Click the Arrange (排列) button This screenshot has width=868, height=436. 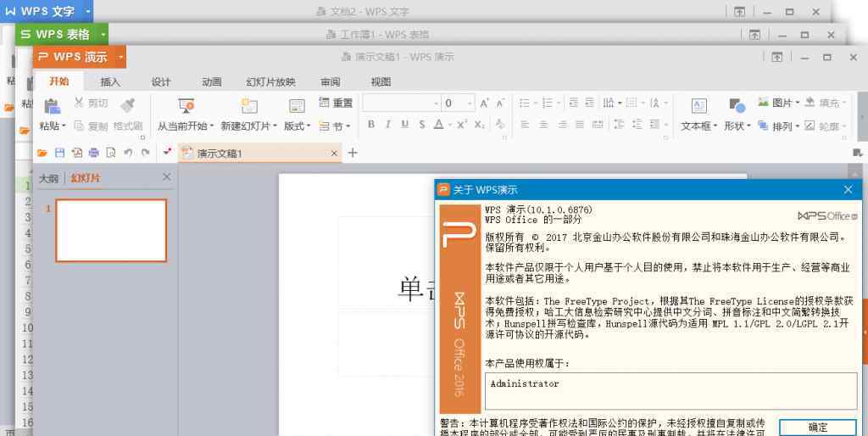point(778,126)
